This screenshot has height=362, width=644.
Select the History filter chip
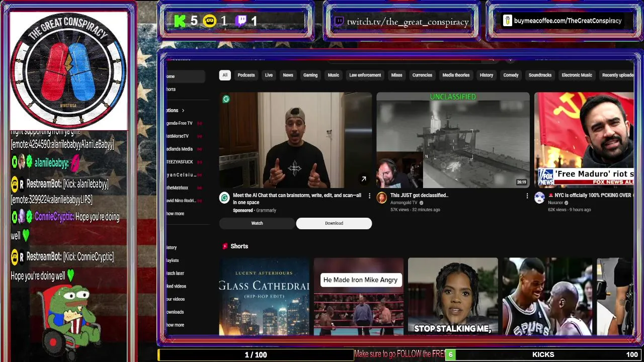[x=487, y=75]
